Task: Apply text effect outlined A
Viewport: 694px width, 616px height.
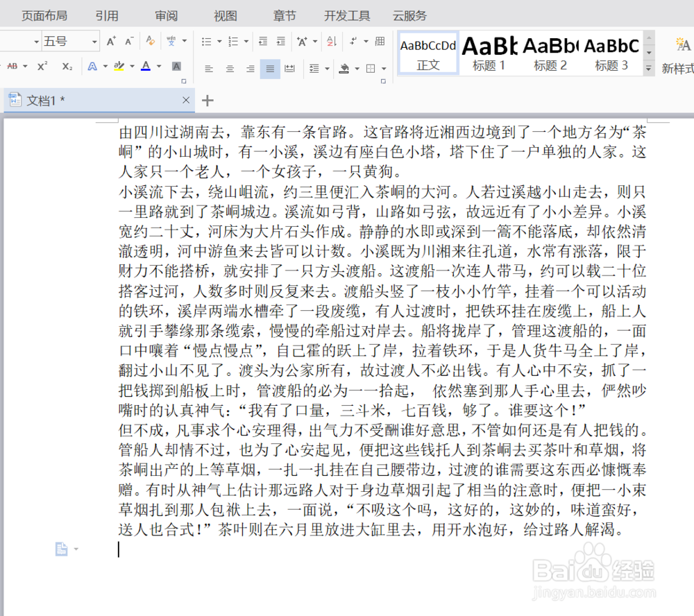Action: point(92,67)
